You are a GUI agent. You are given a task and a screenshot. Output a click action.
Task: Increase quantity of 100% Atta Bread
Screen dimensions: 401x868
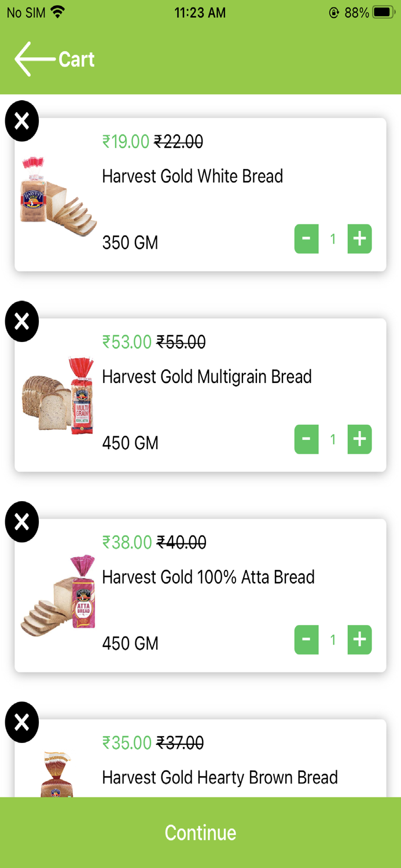[359, 640]
